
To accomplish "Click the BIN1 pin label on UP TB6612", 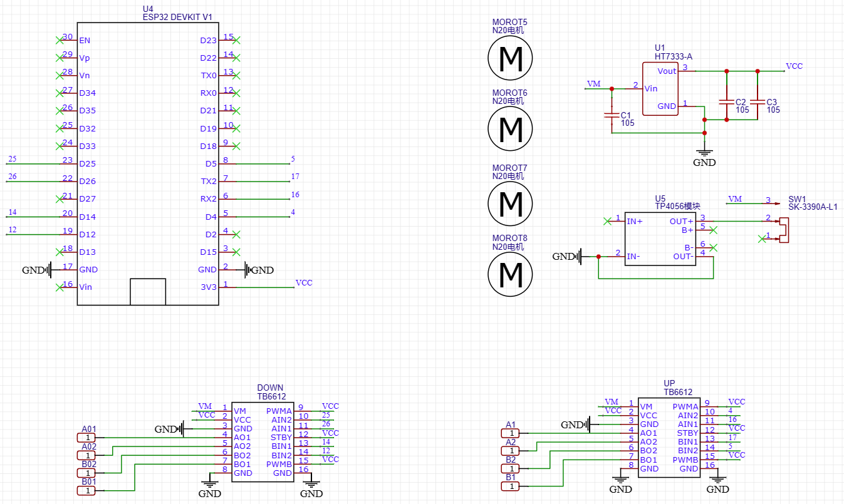I will click(688, 441).
